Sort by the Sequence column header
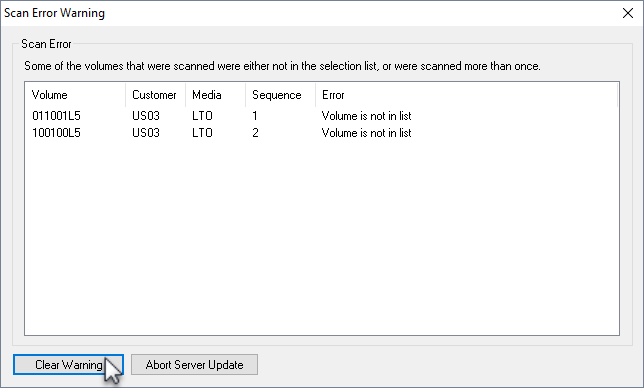Image resolution: width=644 pixels, height=388 pixels. [280, 95]
